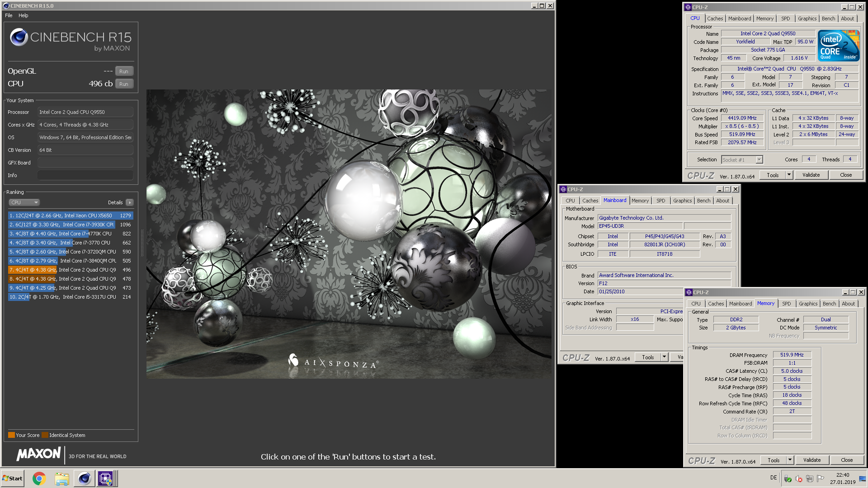868x488 pixels.
Task: Select ranking row 3 Core i7-4770K
Action: click(71, 234)
